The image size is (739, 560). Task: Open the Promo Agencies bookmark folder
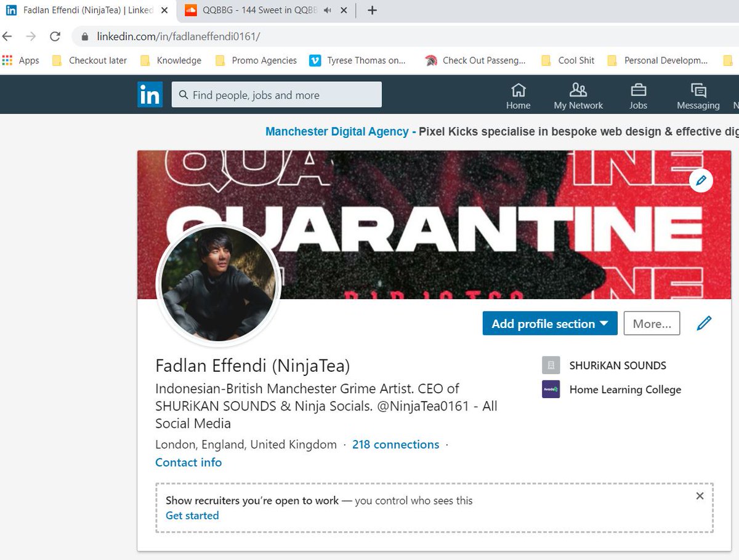click(256, 60)
